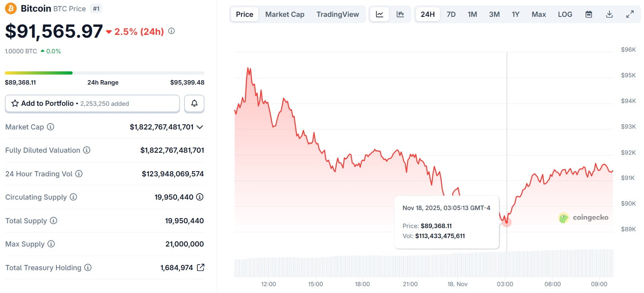Select the 7D time range
The width and height of the screenshot is (644, 293).
click(x=451, y=14)
